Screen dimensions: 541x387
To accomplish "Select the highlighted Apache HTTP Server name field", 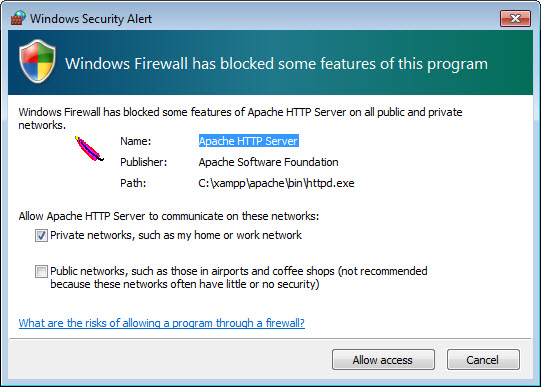I will [x=248, y=141].
